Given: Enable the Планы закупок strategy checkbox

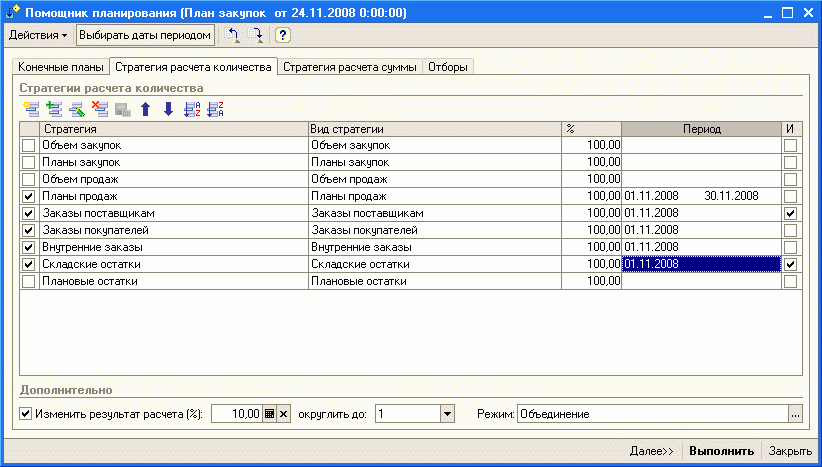Looking at the screenshot, I should pos(28,162).
